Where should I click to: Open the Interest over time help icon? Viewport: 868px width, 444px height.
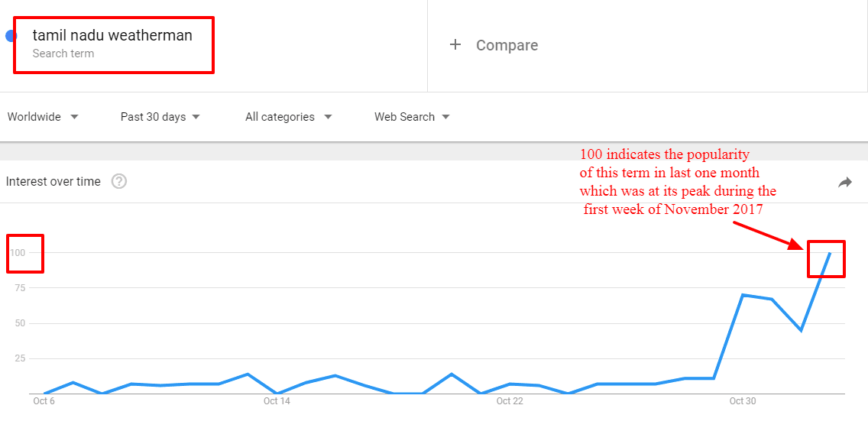[x=119, y=182]
